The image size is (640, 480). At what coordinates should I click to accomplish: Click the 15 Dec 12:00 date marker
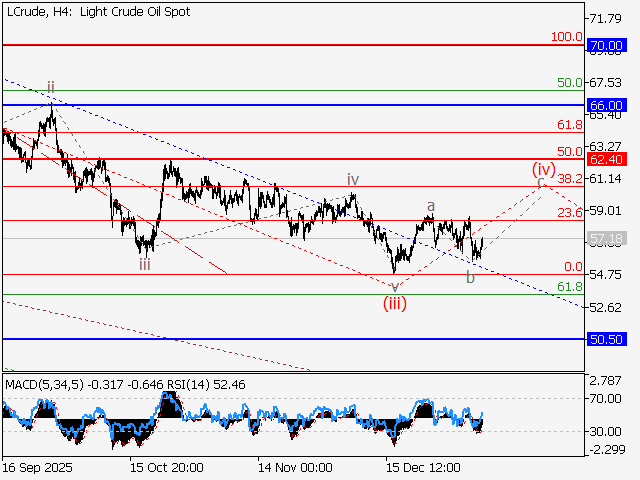[x=423, y=467]
